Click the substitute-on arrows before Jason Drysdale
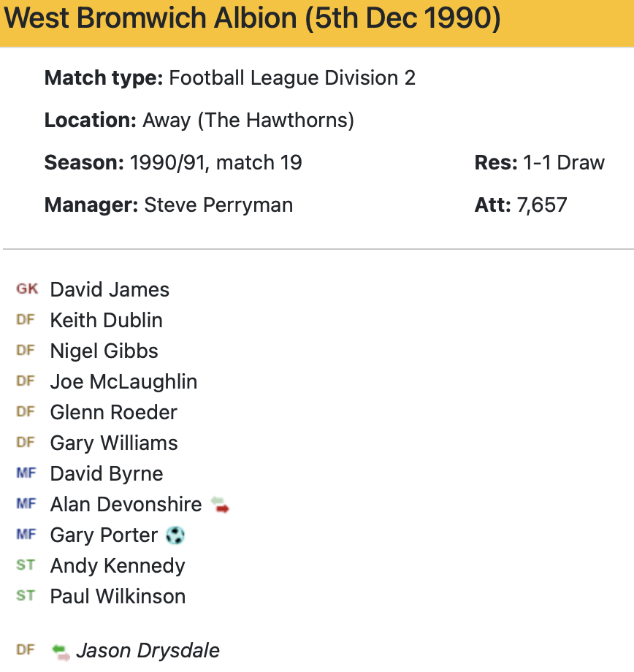This screenshot has height=672, width=634. pyautogui.click(x=61, y=651)
